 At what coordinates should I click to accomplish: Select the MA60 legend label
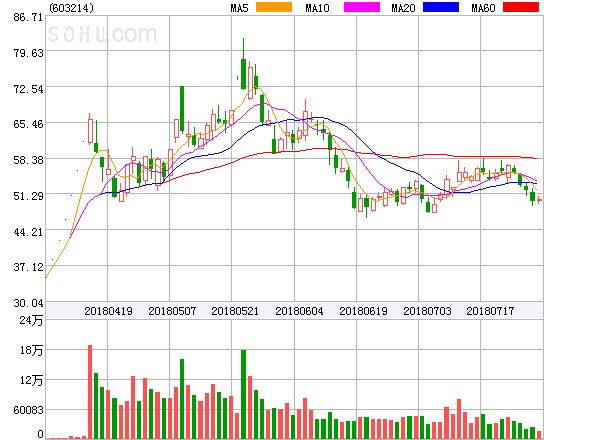[483, 8]
